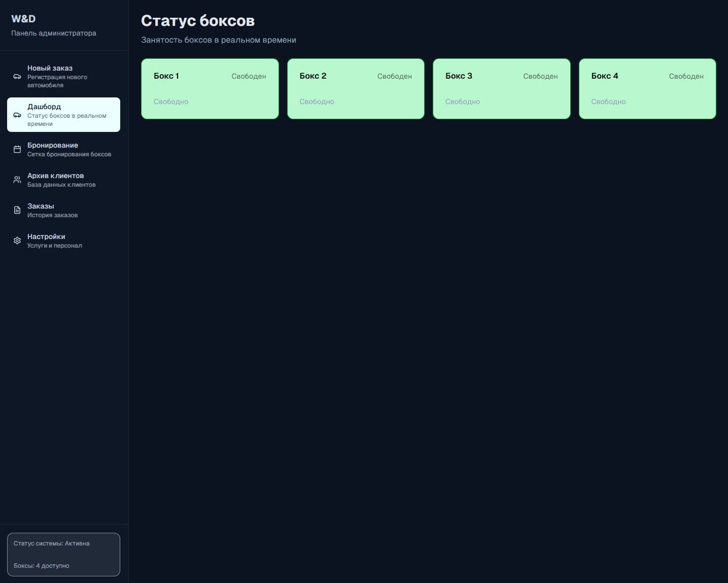Image resolution: width=728 pixels, height=583 pixels.
Task: Select the Дашборд menu label
Action: [x=44, y=107]
